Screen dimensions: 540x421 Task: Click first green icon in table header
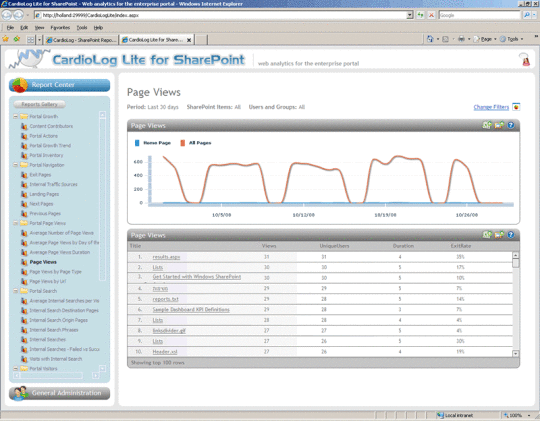coord(487,235)
